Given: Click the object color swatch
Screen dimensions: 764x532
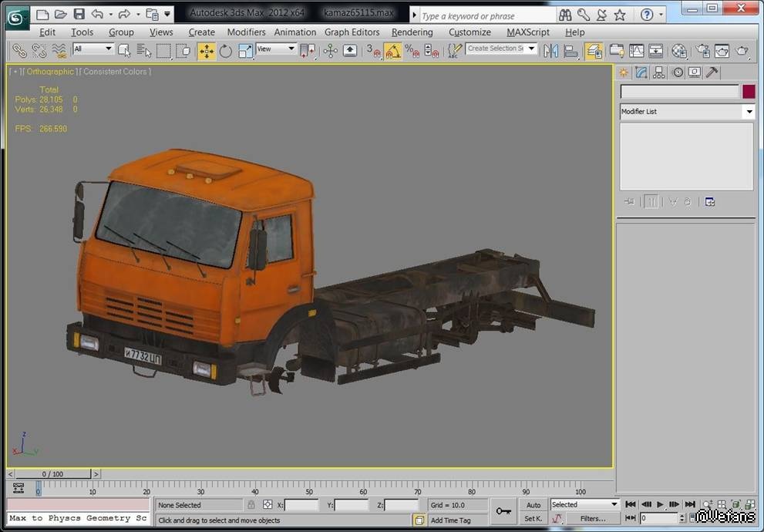Looking at the screenshot, I should (749, 92).
